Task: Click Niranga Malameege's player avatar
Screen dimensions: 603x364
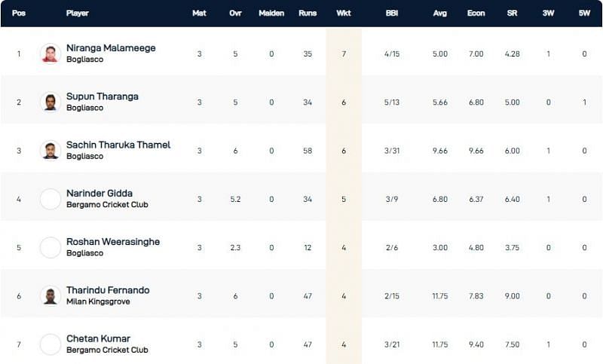Action: [51, 54]
